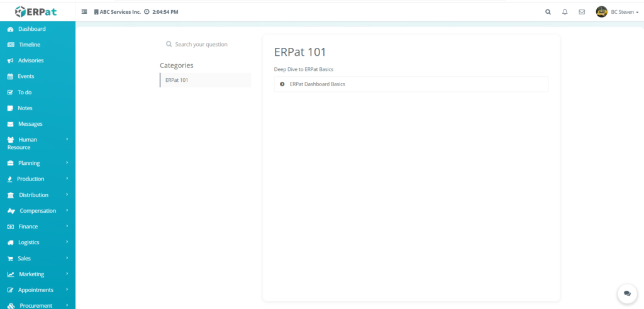Click ABC Services Inc. company name

click(x=120, y=12)
